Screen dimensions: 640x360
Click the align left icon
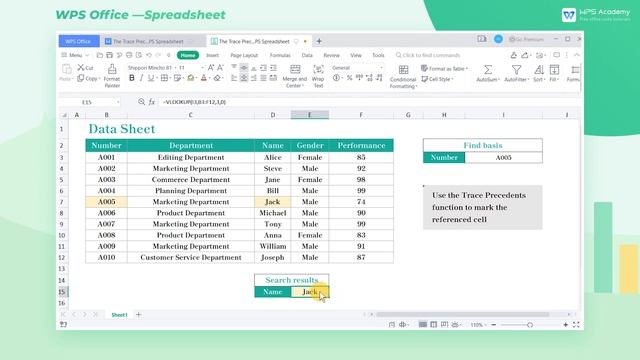point(234,78)
